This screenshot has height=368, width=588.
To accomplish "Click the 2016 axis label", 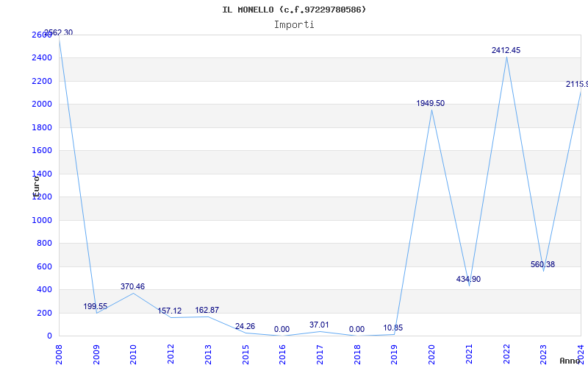I will 282,354.
